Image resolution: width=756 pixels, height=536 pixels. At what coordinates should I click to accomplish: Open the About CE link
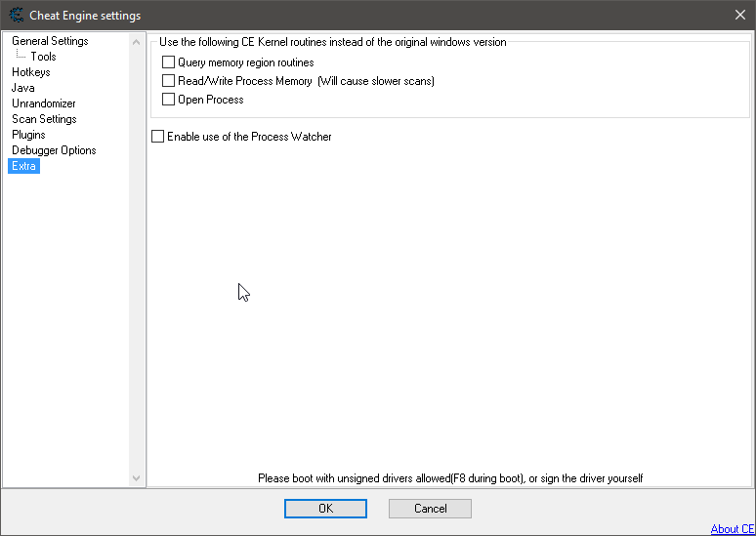[732, 529]
